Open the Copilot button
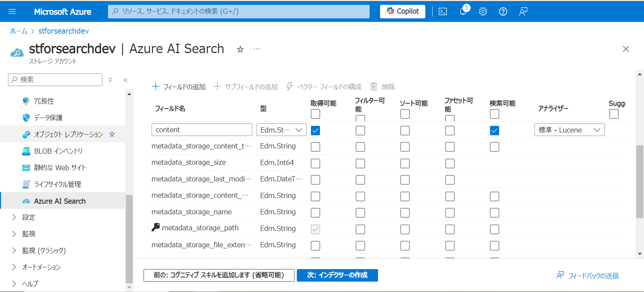The width and height of the screenshot is (644, 292). point(402,12)
